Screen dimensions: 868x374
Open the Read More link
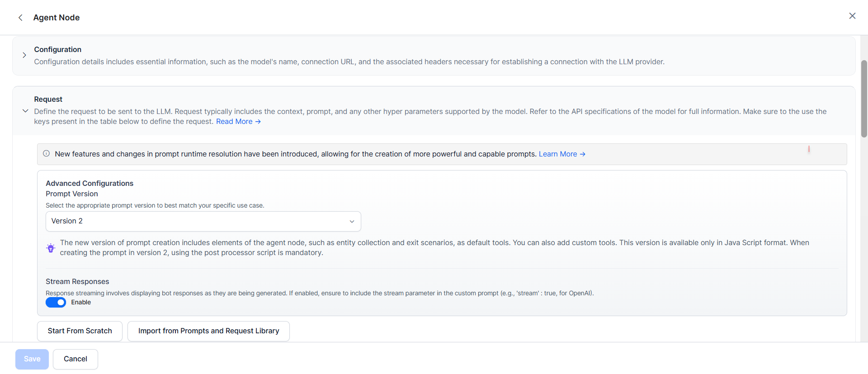point(234,122)
